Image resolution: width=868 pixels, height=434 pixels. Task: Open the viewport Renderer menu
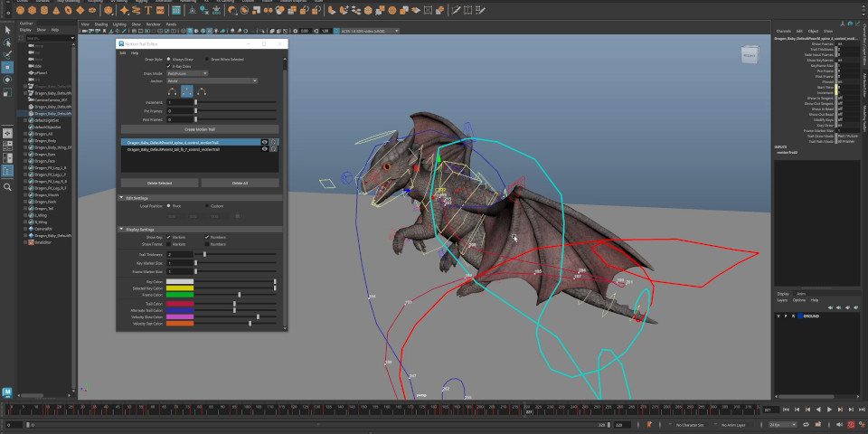pyautogui.click(x=154, y=24)
